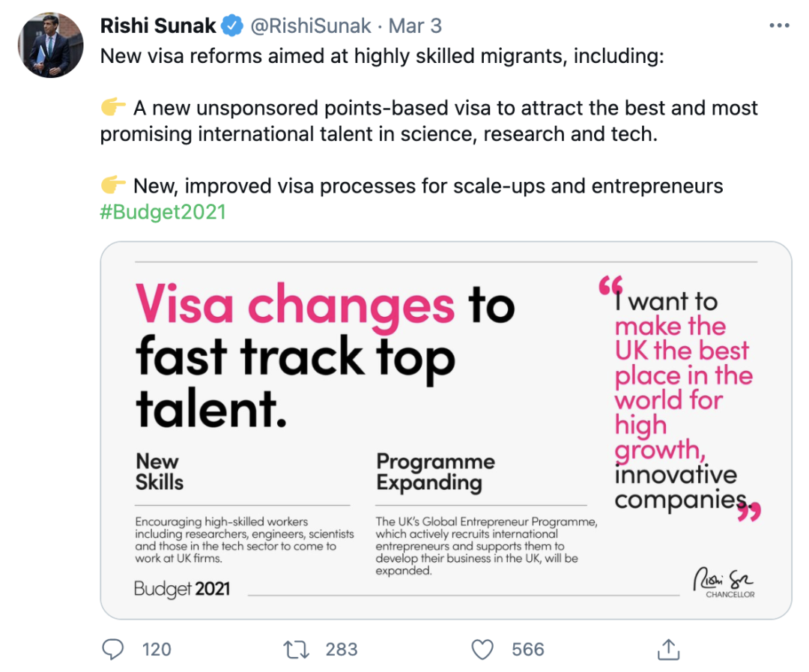Click the reply speech bubble icon
This screenshot has height=672, width=809.
112,649
